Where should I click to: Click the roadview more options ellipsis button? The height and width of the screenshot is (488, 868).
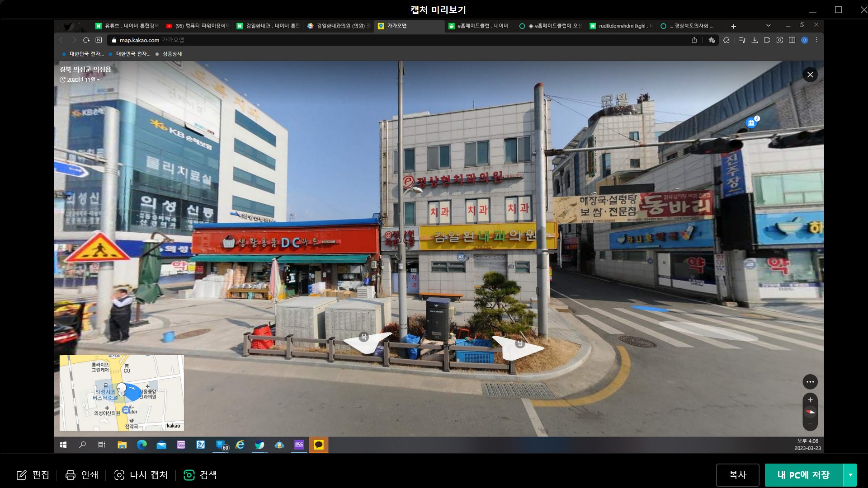810,382
